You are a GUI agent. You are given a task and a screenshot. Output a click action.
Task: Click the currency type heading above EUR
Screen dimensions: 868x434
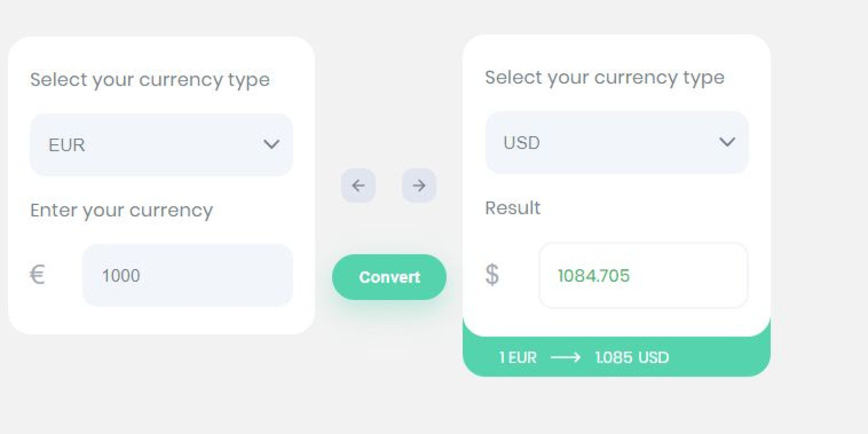[x=150, y=80]
